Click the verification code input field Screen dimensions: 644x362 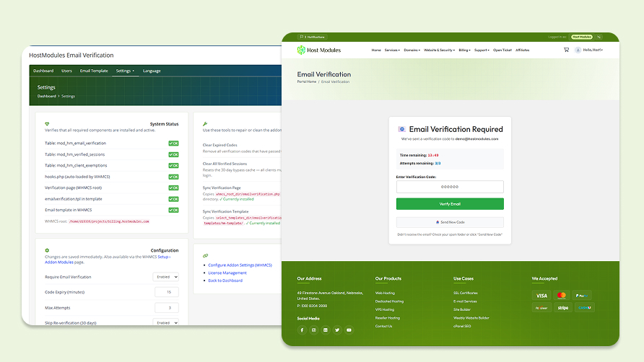450,187
